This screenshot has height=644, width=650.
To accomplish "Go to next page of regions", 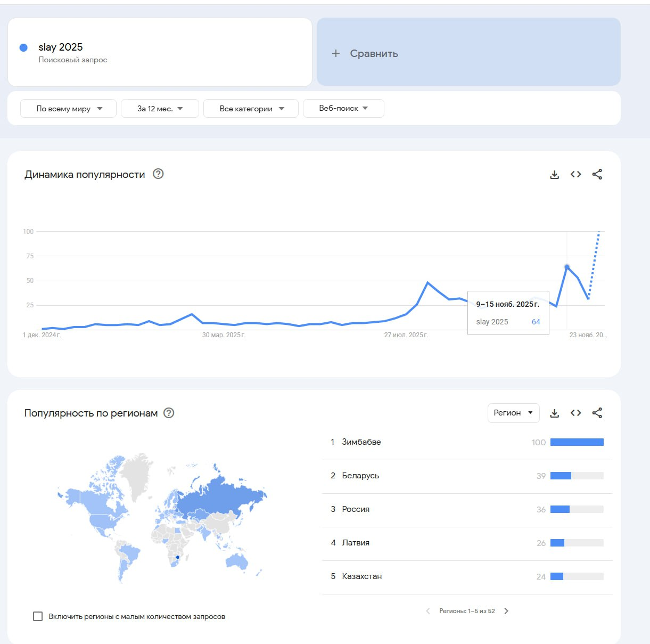I will pos(506,611).
